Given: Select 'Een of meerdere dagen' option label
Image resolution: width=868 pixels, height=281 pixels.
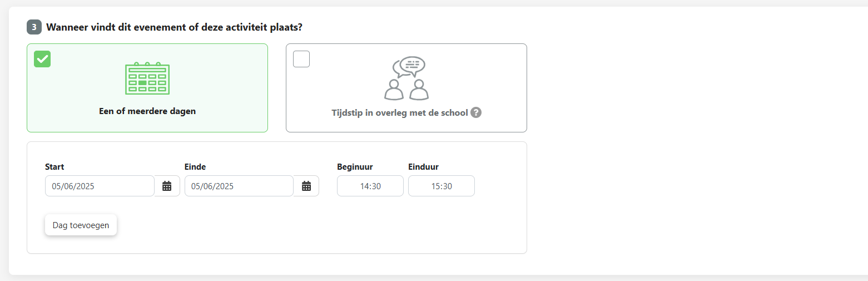Looking at the screenshot, I should pyautogui.click(x=147, y=111).
